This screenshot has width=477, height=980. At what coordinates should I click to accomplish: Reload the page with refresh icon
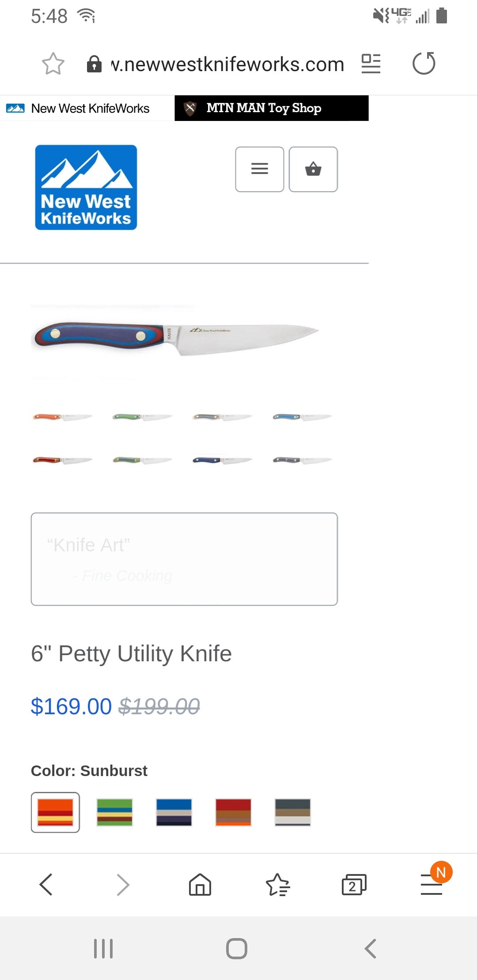coord(424,64)
